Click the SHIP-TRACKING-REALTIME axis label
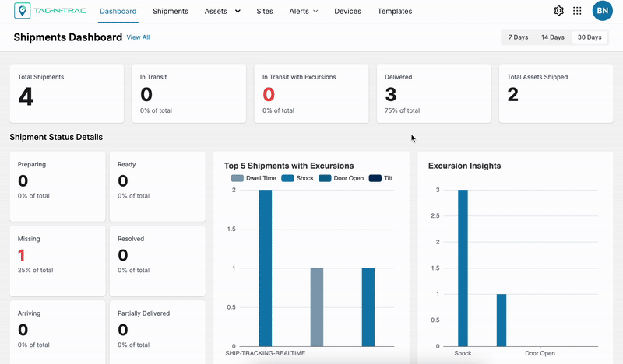Screen dimensions: 623x364 pos(265,353)
